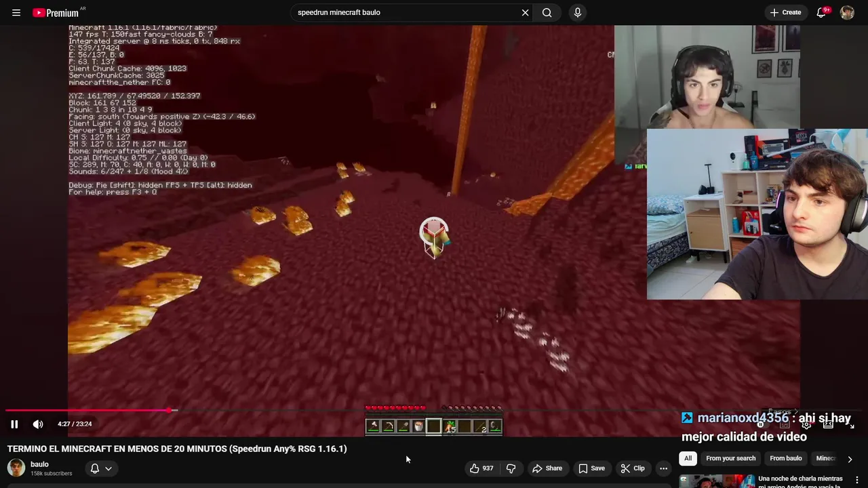Click the search magnifier button
This screenshot has height=488, width=868.
click(547, 12)
